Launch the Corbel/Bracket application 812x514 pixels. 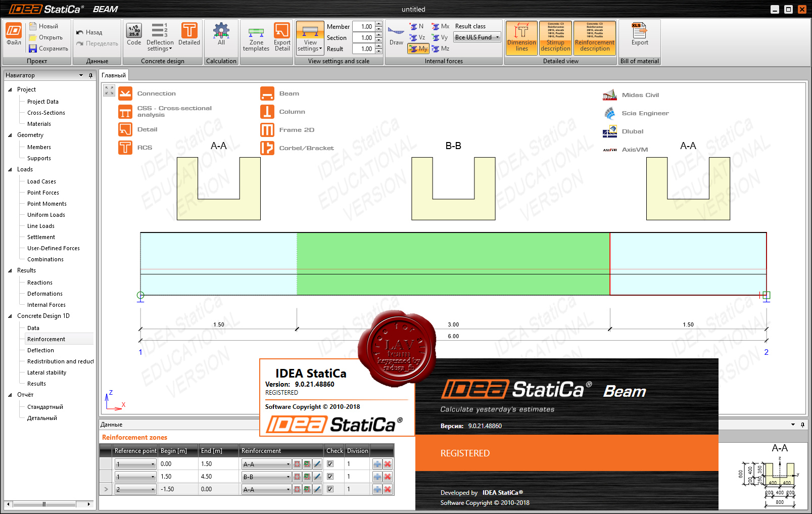coord(297,148)
